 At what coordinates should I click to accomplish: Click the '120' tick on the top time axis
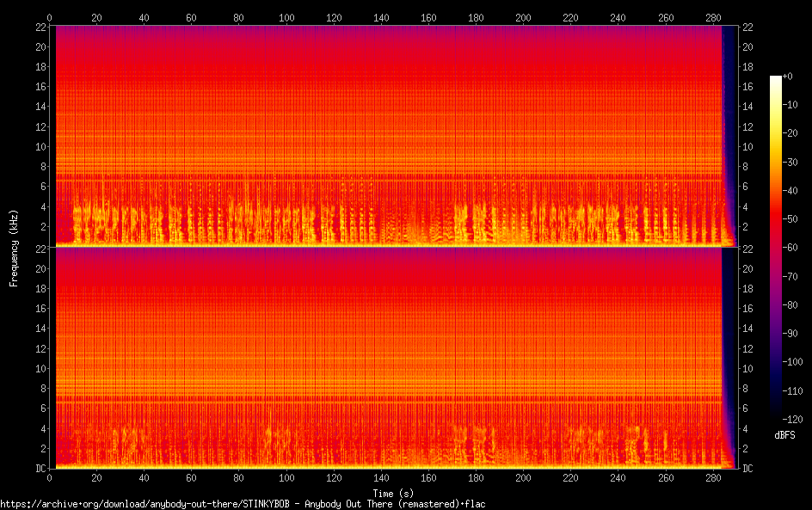coord(334,17)
